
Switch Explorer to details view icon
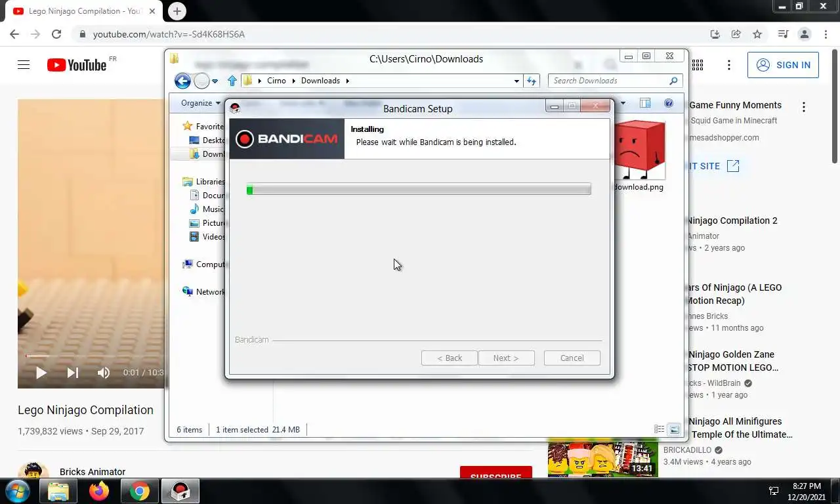point(659,430)
